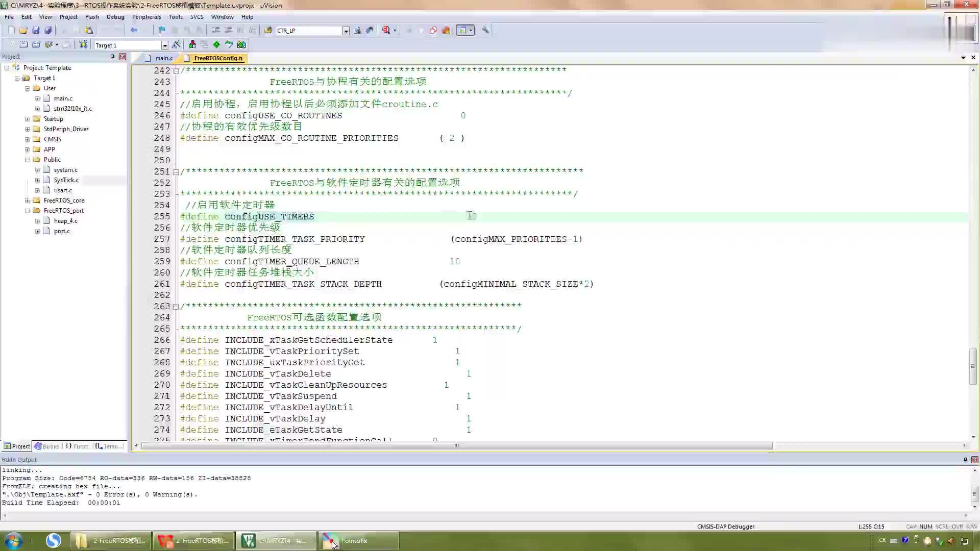The height and width of the screenshot is (551, 980).
Task: Open a file with the folder icon
Action: click(23, 31)
